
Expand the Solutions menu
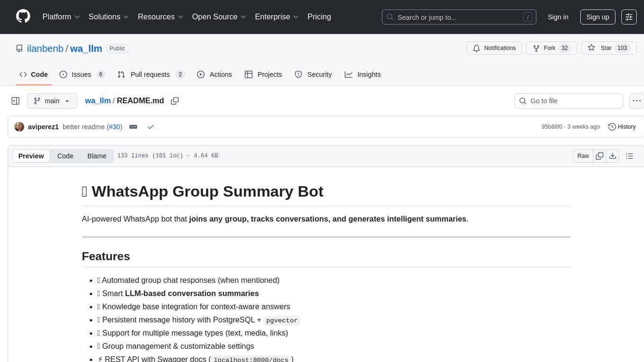click(109, 17)
